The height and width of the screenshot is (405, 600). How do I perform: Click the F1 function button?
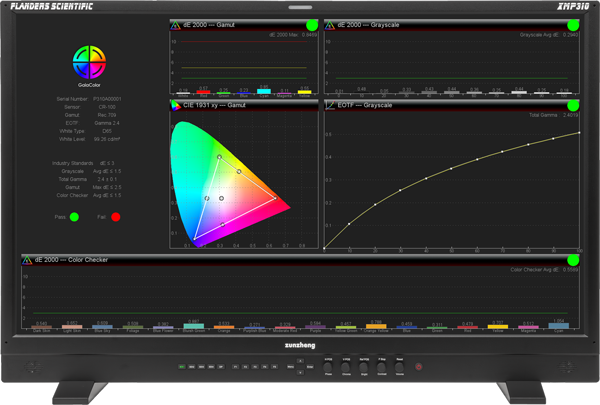click(236, 367)
